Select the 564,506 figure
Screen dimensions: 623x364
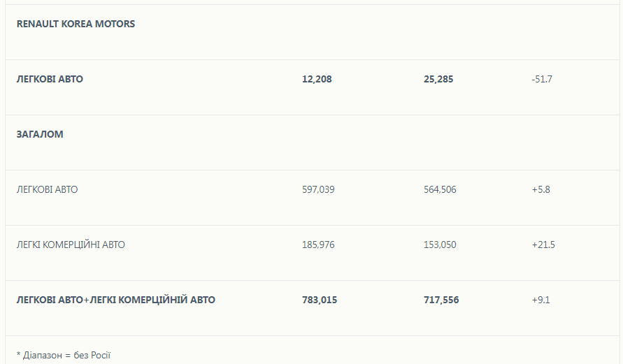tap(440, 189)
